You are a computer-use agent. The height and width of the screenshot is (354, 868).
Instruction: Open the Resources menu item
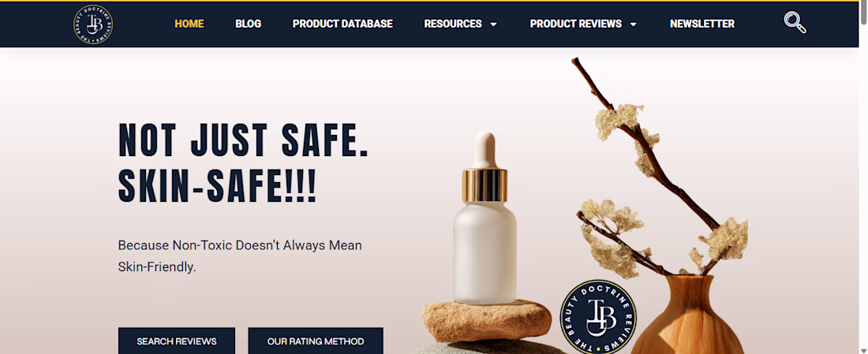click(453, 24)
